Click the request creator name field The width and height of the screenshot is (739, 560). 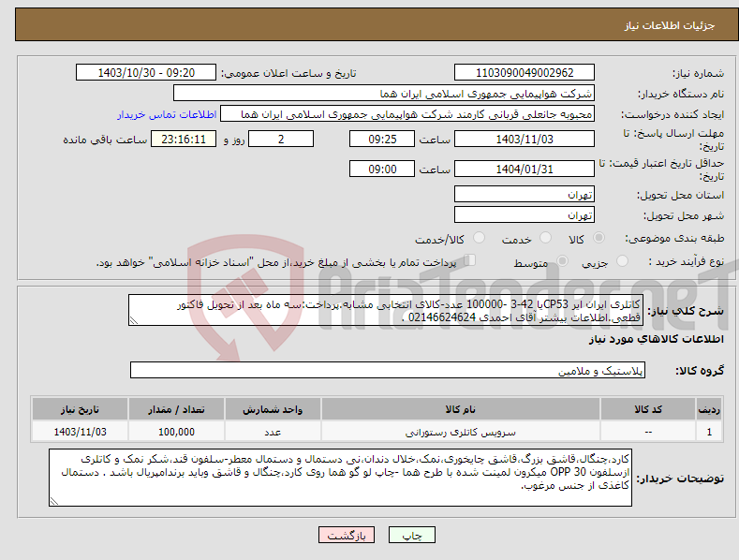tap(407, 114)
